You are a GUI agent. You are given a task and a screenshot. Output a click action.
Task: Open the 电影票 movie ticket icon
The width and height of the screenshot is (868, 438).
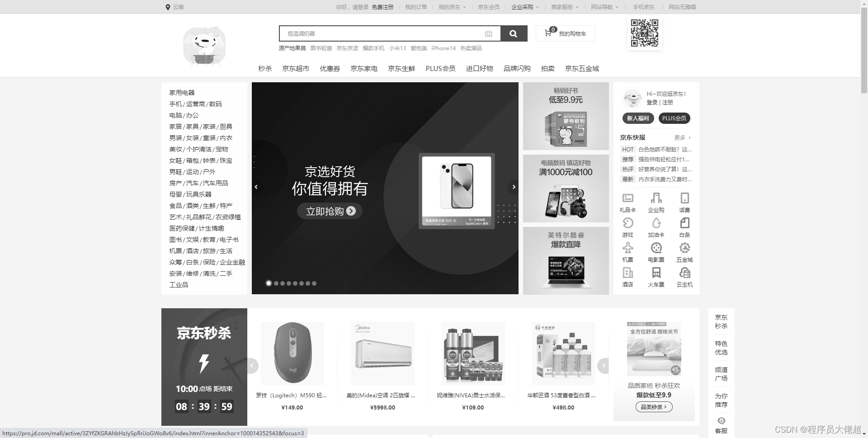(x=656, y=248)
